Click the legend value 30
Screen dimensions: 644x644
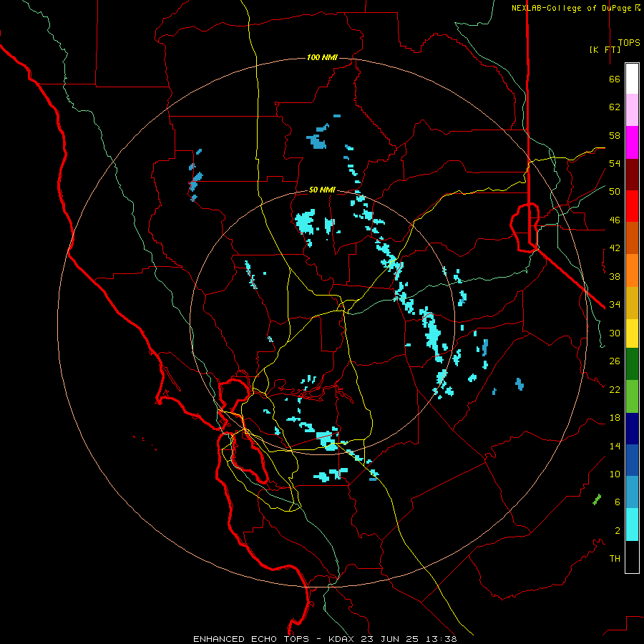[615, 333]
